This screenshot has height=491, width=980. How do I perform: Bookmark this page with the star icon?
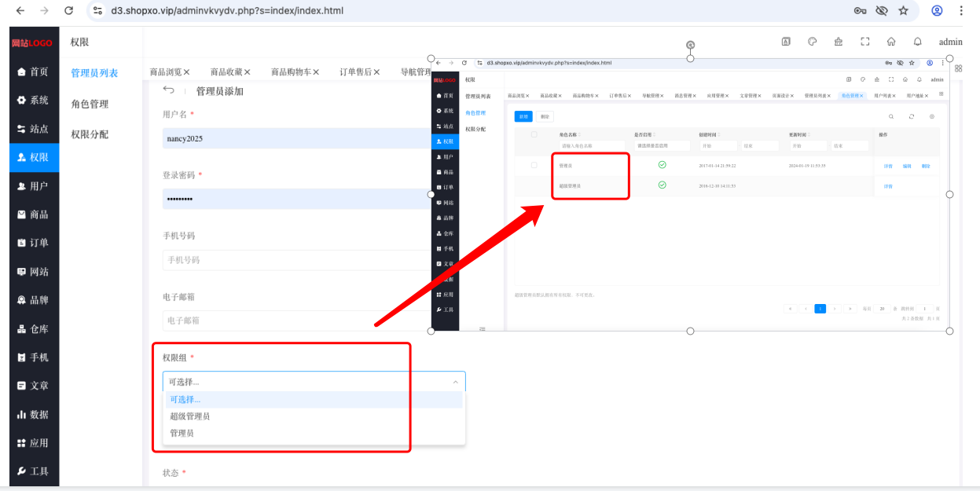tap(904, 11)
